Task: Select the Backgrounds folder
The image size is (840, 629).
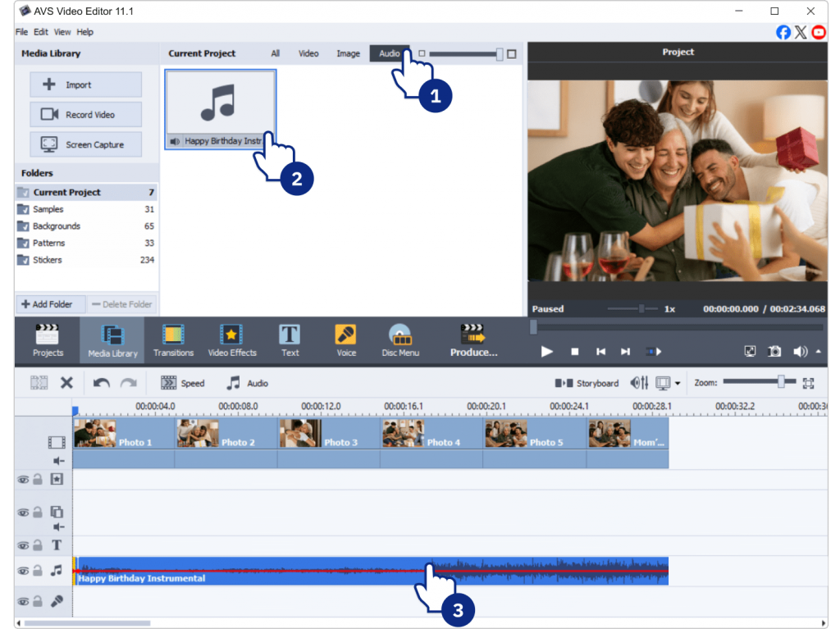Action: click(x=85, y=226)
